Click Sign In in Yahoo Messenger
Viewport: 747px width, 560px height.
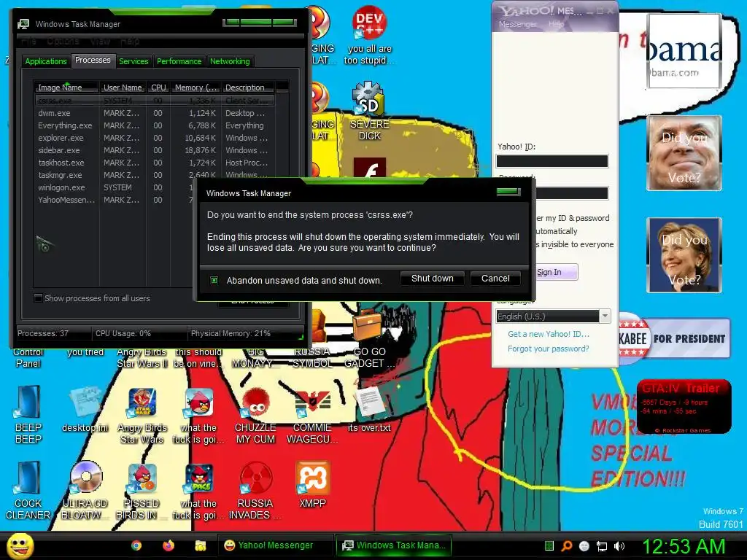(x=557, y=272)
